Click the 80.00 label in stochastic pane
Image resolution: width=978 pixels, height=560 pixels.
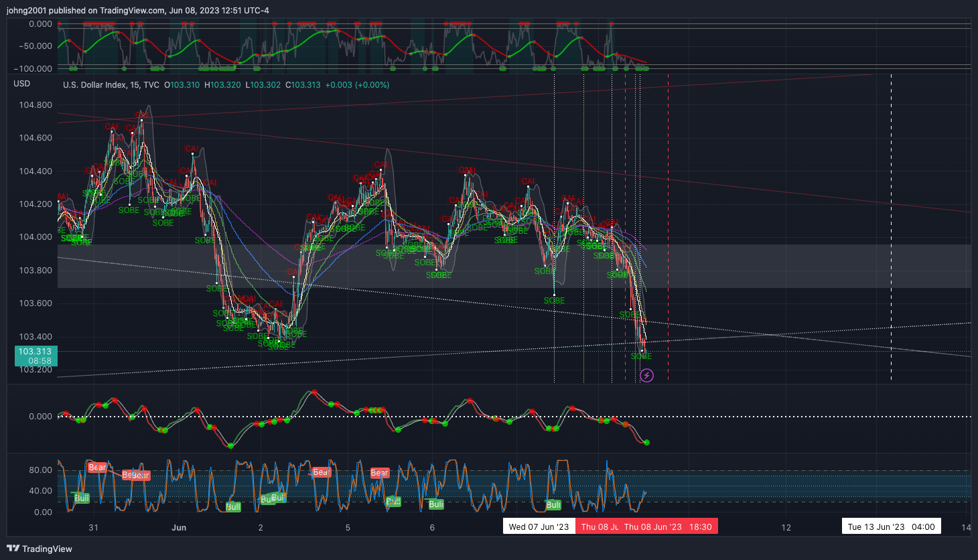[40, 470]
